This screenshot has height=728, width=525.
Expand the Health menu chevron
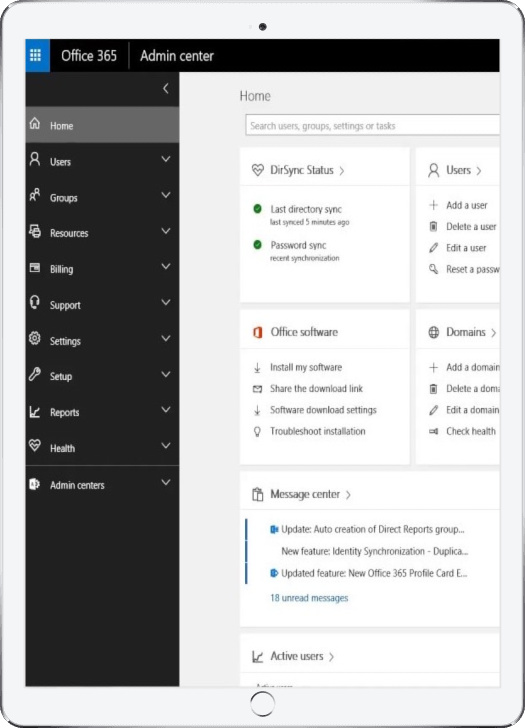166,446
